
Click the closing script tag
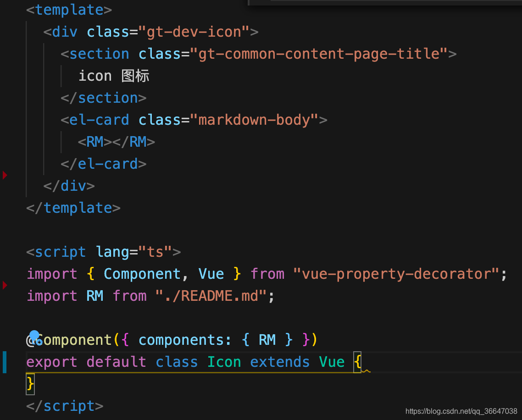click(65, 406)
